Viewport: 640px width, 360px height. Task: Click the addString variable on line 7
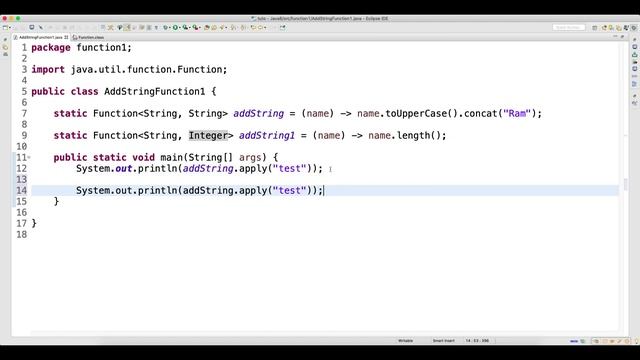click(258, 113)
